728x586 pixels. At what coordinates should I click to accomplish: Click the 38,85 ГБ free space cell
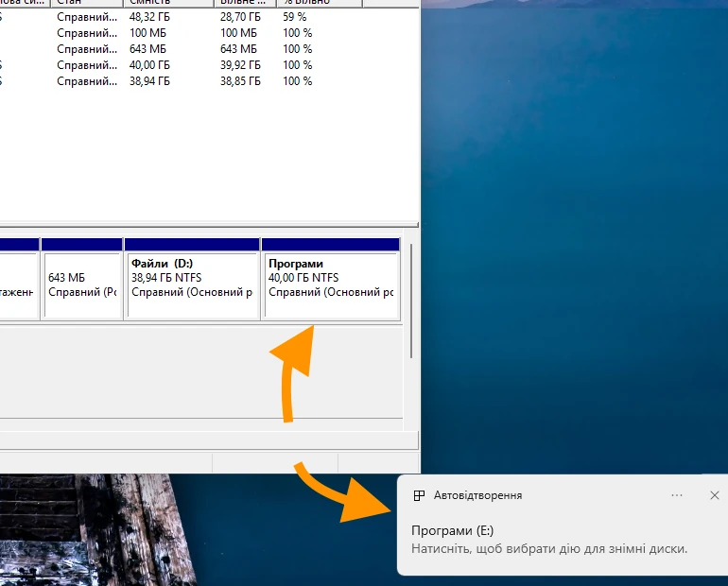(x=240, y=81)
